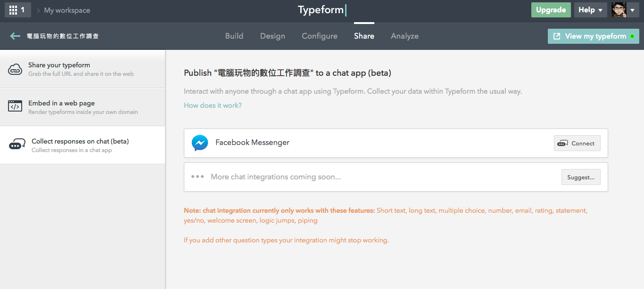Image resolution: width=644 pixels, height=289 pixels.
Task: Click the green Upgrade button
Action: (x=551, y=10)
